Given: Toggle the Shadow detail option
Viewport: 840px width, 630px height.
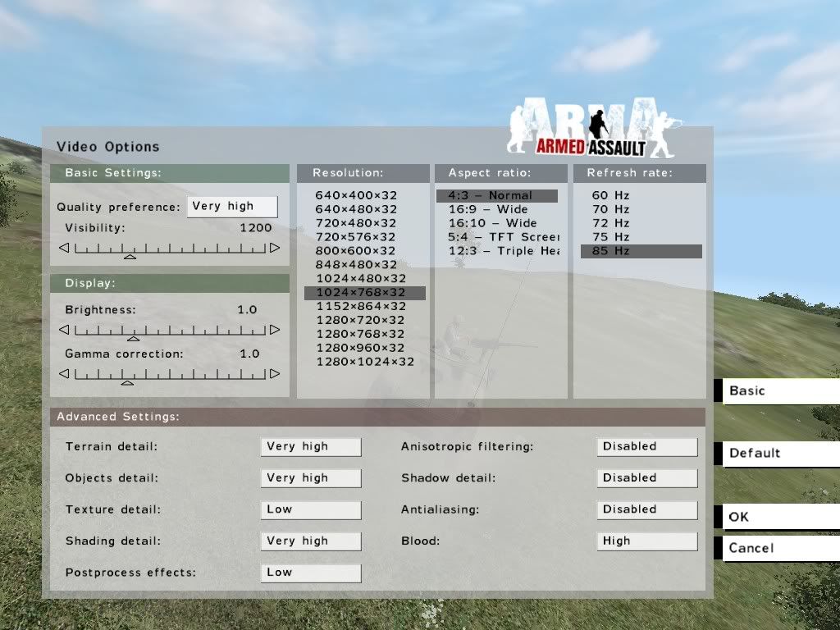Looking at the screenshot, I should (x=646, y=478).
